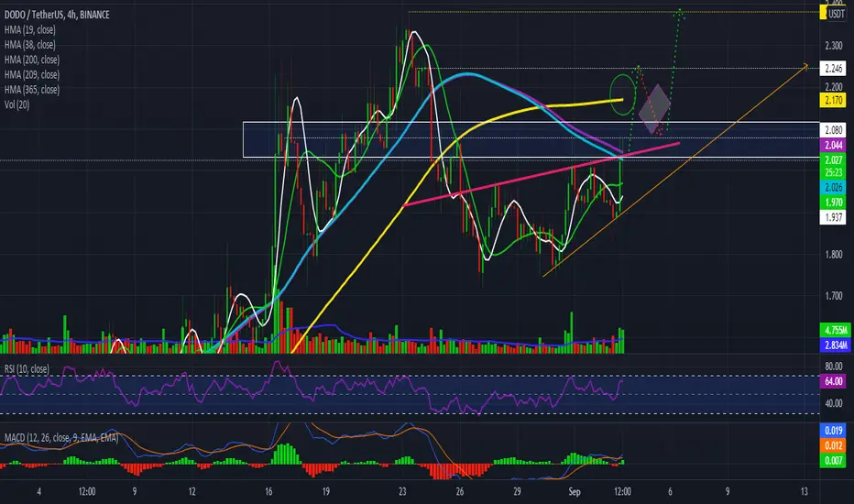The height and width of the screenshot is (504, 854).
Task: Click the green 0.007 histogram value tag
Action: (x=833, y=460)
